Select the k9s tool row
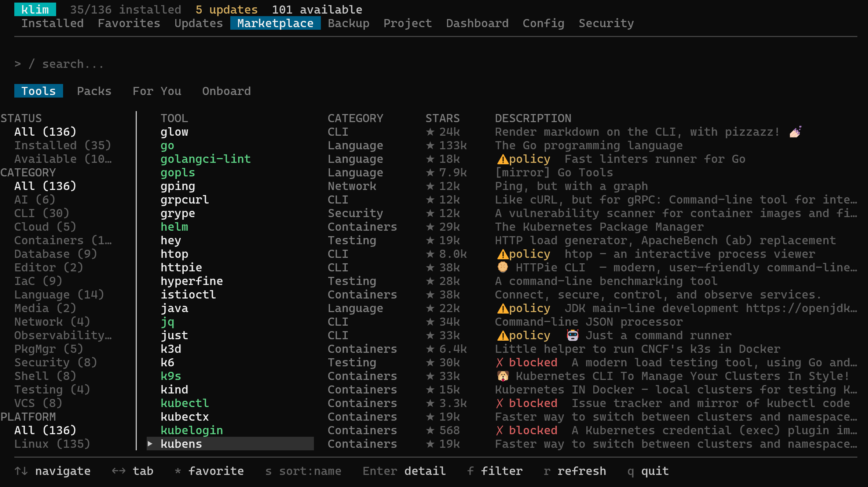Image resolution: width=868 pixels, height=487 pixels. tap(502, 376)
